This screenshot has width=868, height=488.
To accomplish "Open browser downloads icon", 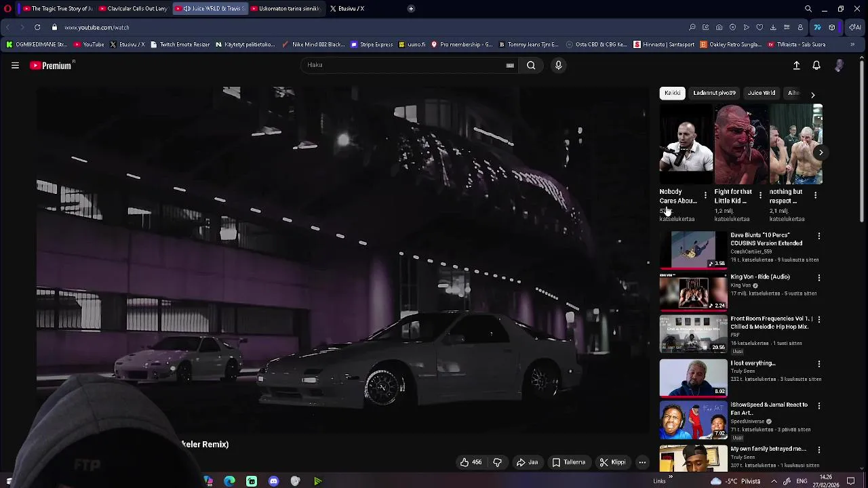I will tap(773, 27).
